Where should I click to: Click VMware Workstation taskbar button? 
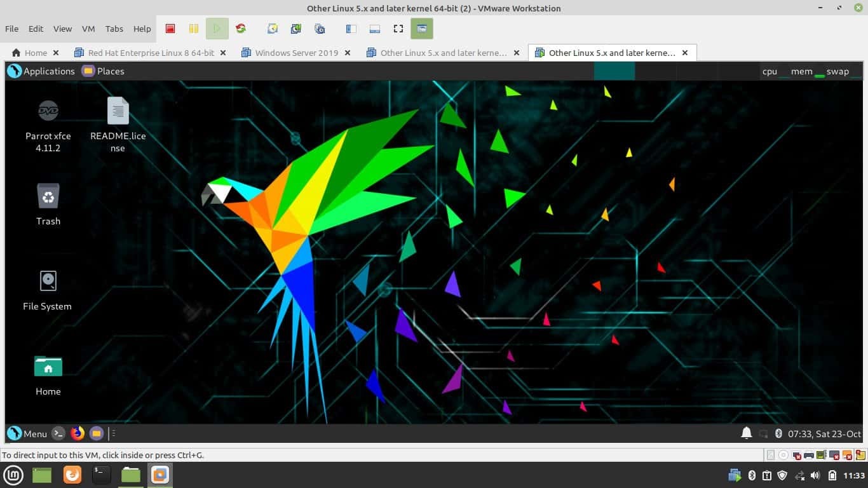pos(160,475)
